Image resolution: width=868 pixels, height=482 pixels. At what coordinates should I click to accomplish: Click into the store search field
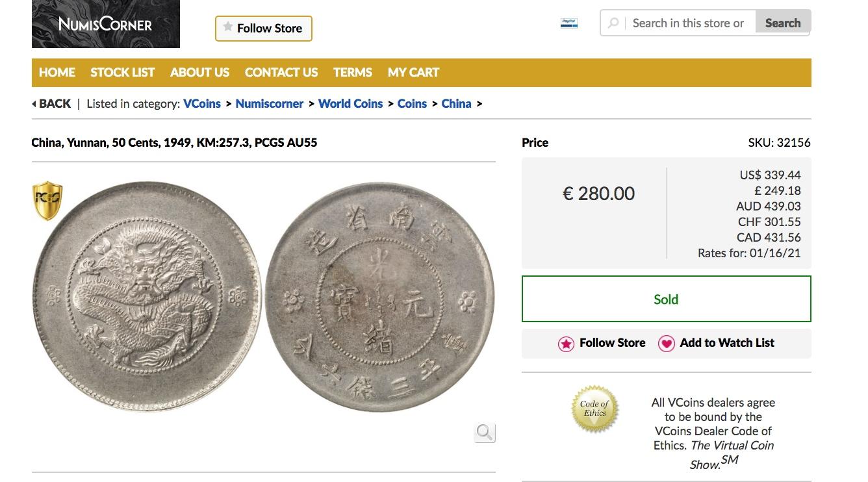point(689,23)
